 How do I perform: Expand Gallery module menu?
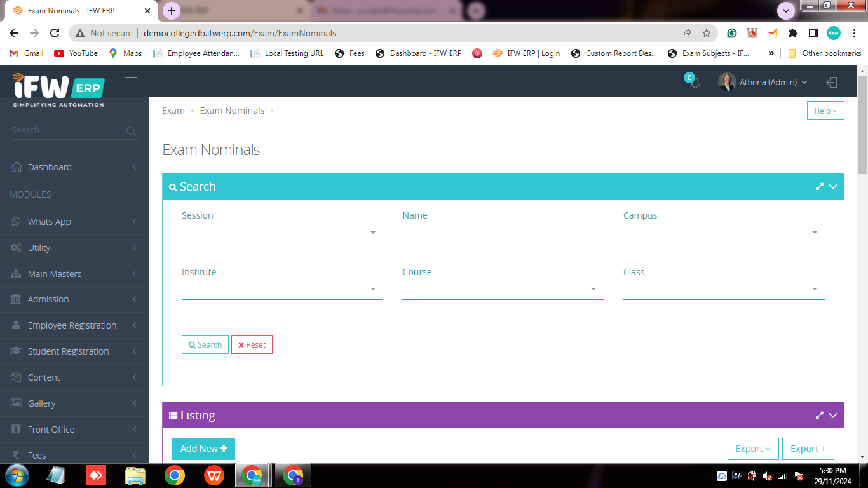(74, 403)
